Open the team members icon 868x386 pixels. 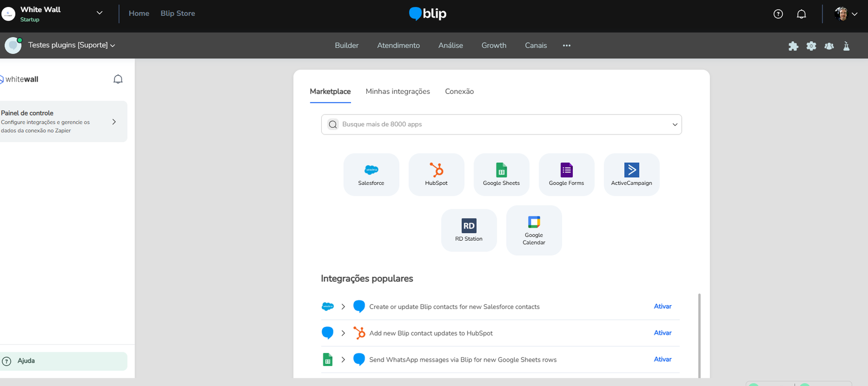[x=829, y=46]
